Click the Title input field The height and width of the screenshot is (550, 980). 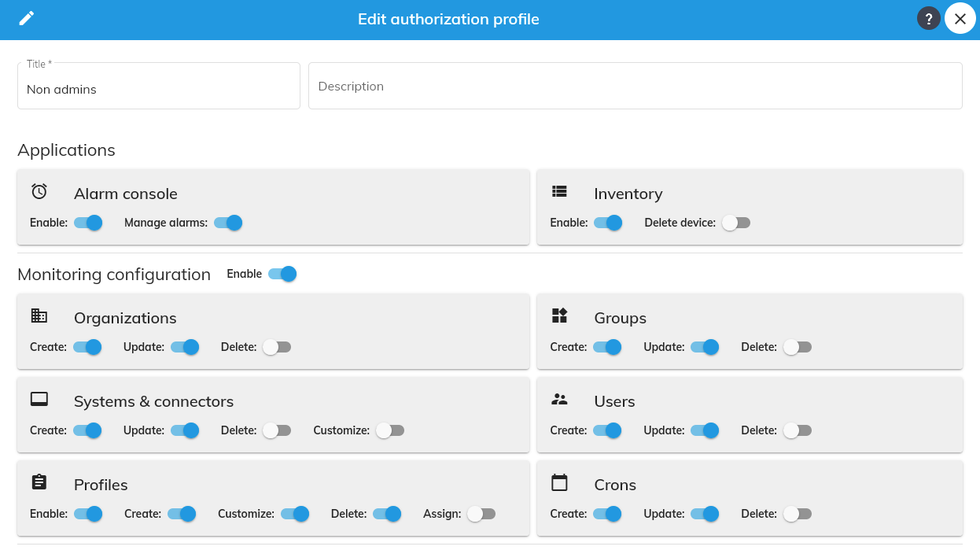(x=158, y=90)
